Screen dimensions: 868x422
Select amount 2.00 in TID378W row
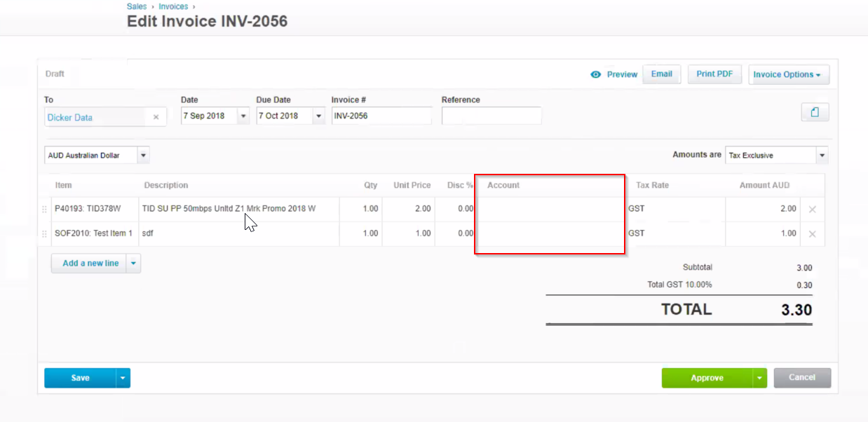(x=763, y=209)
